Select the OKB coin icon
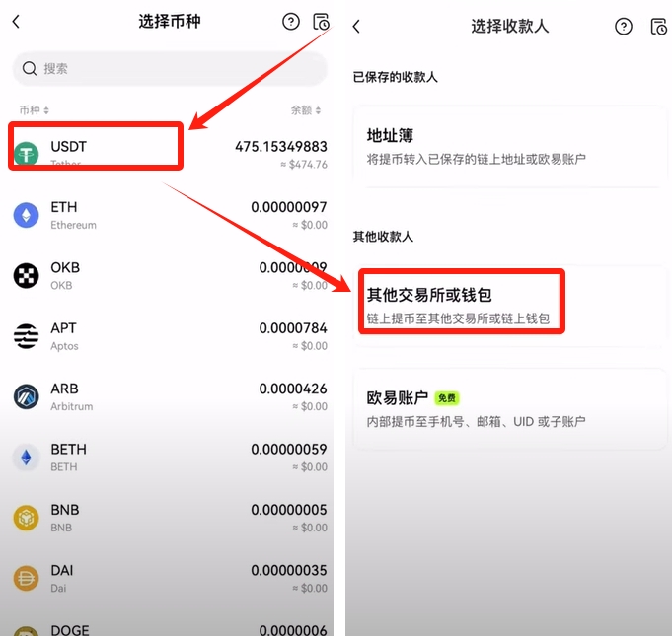 26,275
